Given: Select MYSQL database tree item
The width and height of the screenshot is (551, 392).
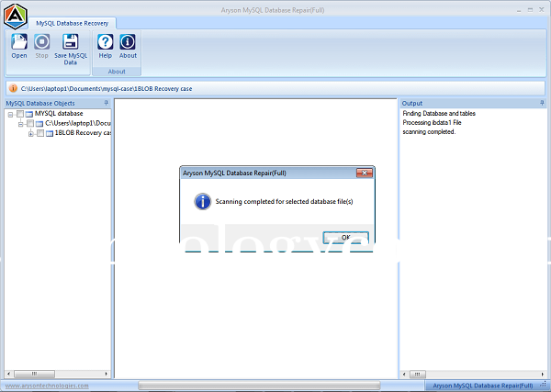Looking at the screenshot, I should tap(59, 114).
